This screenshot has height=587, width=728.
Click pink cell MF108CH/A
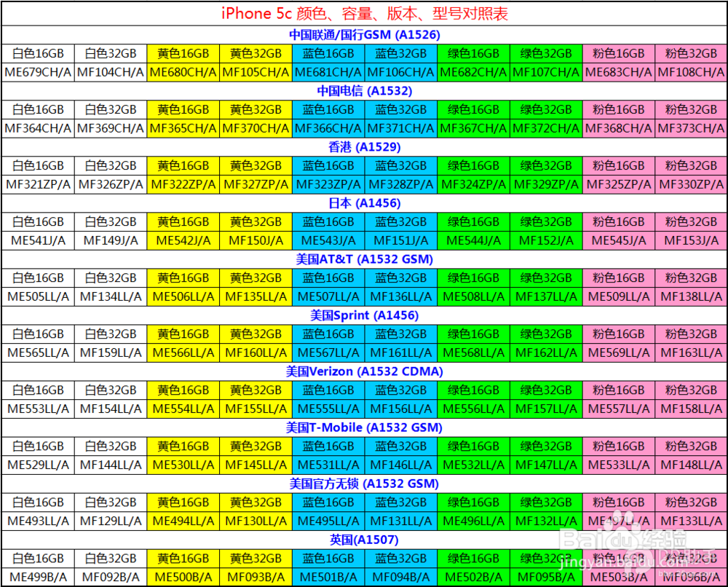click(x=691, y=72)
